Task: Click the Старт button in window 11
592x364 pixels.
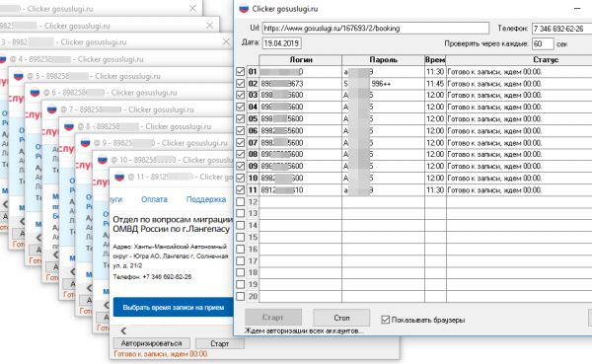Action: (220, 343)
